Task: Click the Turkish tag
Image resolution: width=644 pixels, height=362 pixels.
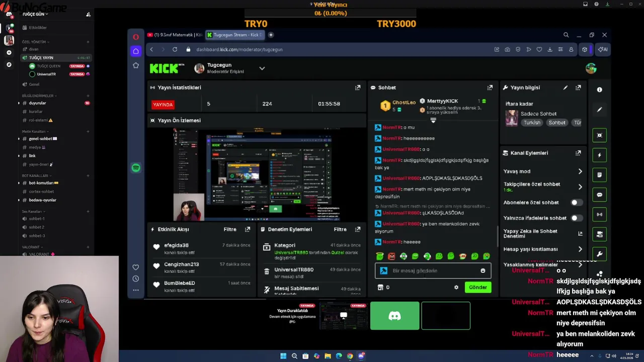Action: [532, 123]
